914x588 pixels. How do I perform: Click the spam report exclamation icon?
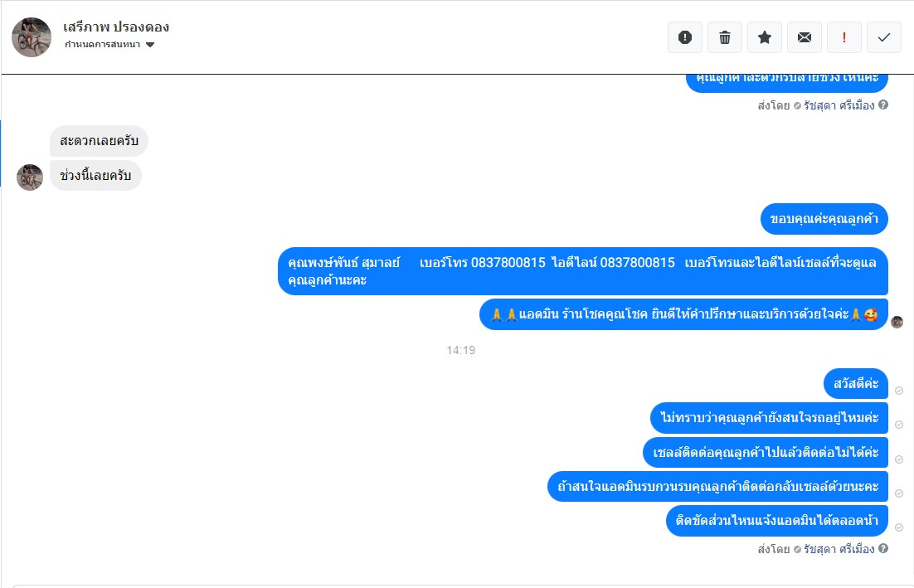[x=685, y=37]
